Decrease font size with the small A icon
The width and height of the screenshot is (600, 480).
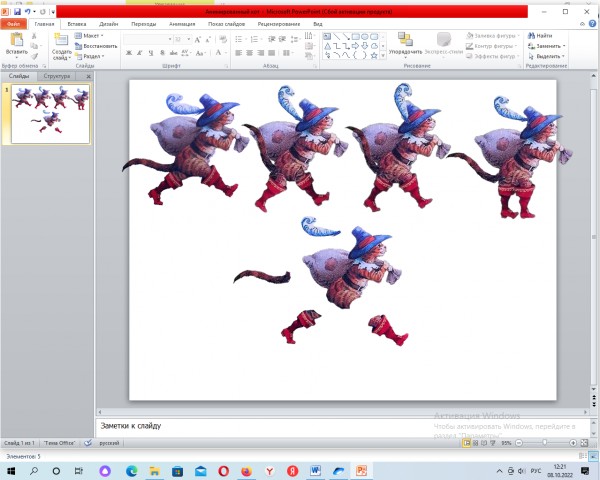click(208, 39)
